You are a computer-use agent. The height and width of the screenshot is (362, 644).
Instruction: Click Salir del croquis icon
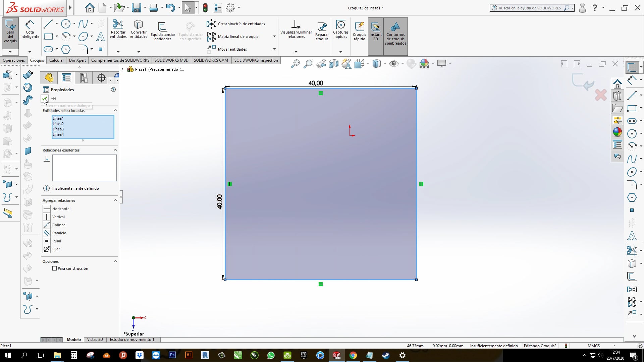[10, 32]
